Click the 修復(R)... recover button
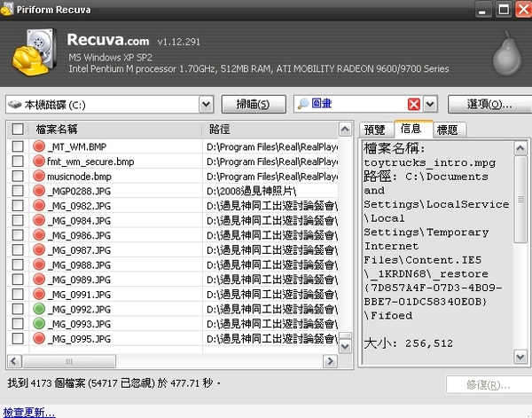Screen dimensions: 532x418 click(489, 385)
